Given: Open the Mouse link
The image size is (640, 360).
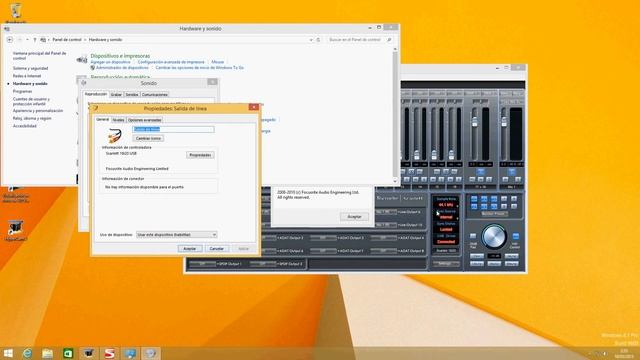Looking at the screenshot, I should point(218,62).
